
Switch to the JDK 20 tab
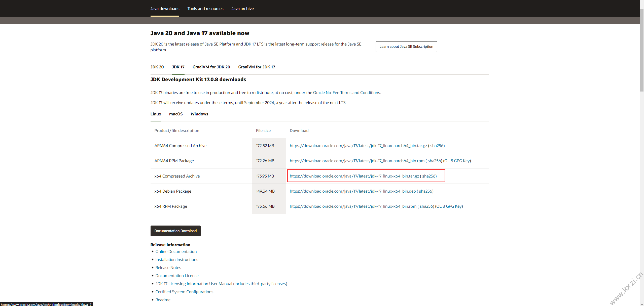tap(157, 67)
